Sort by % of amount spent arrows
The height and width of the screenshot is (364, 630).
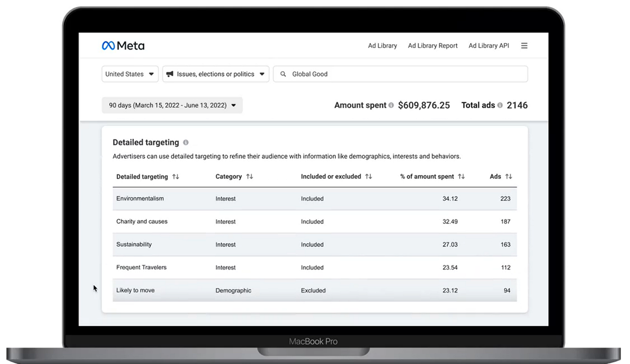point(461,177)
